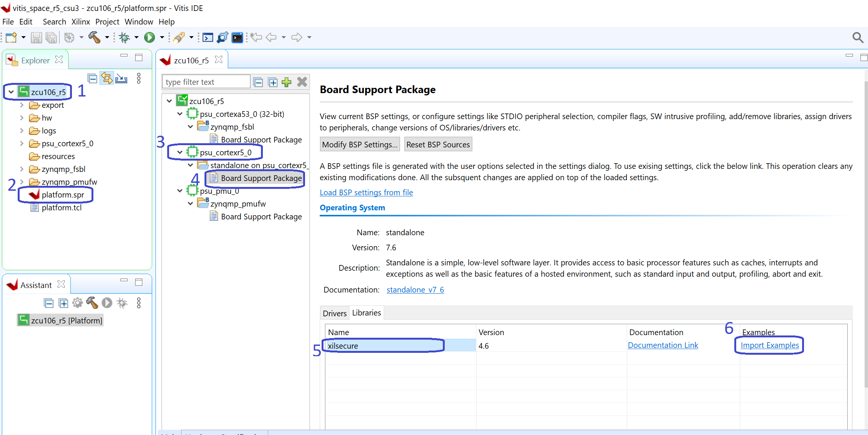Select zcu106_r5 [Platform] in Assistant
Screen dimensions: 868x435
point(60,320)
